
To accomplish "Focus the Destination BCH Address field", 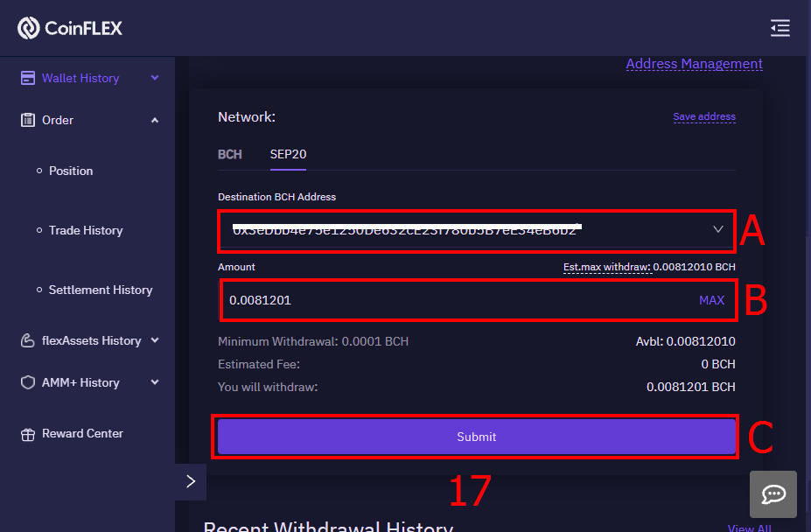I will 476,230.
